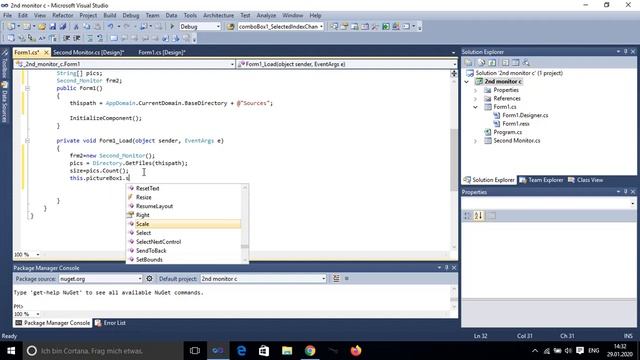
Task: Open the _2nd_monitor_c.Form1 class dropdown
Action: click(232, 64)
